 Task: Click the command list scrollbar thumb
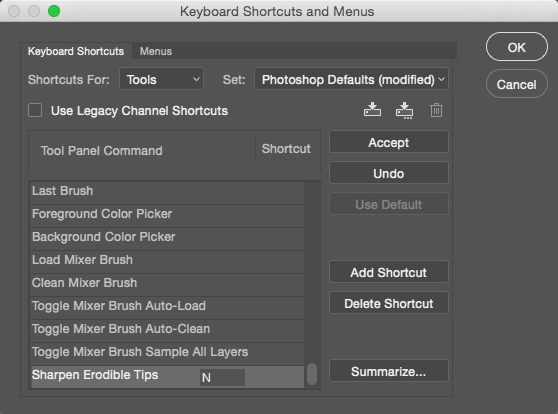click(x=312, y=374)
